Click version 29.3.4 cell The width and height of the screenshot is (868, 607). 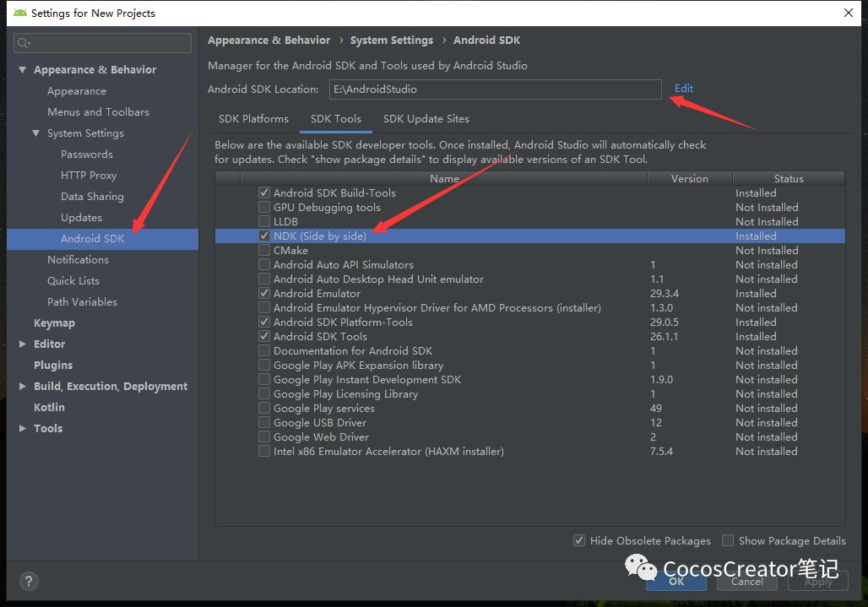pos(665,293)
